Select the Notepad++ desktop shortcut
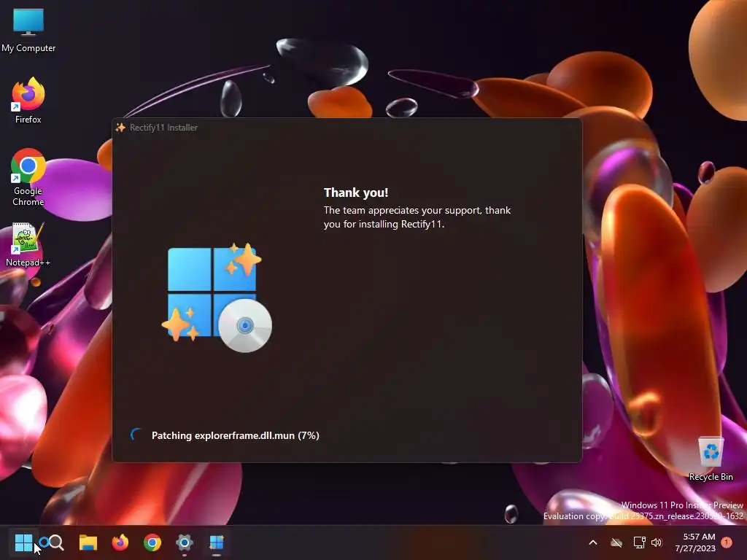 28,245
